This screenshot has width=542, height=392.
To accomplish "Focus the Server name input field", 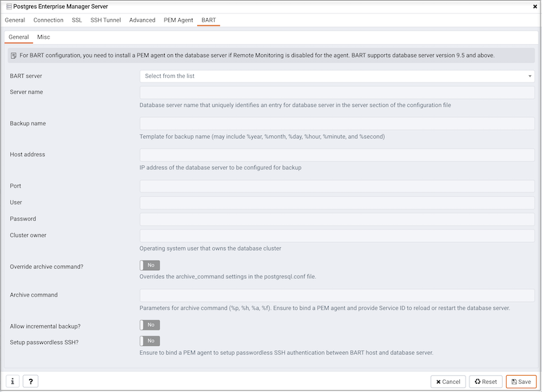I will pyautogui.click(x=337, y=93).
